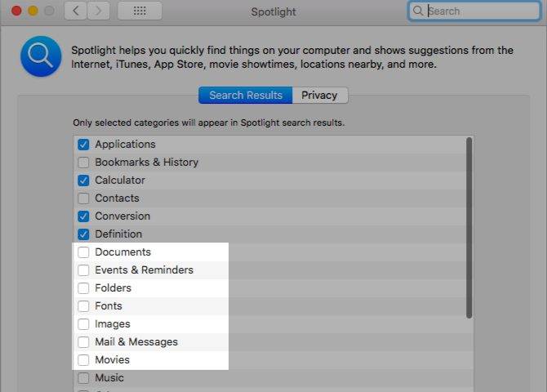Enable the Folders checkbox
The width and height of the screenshot is (547, 392).
click(x=83, y=288)
